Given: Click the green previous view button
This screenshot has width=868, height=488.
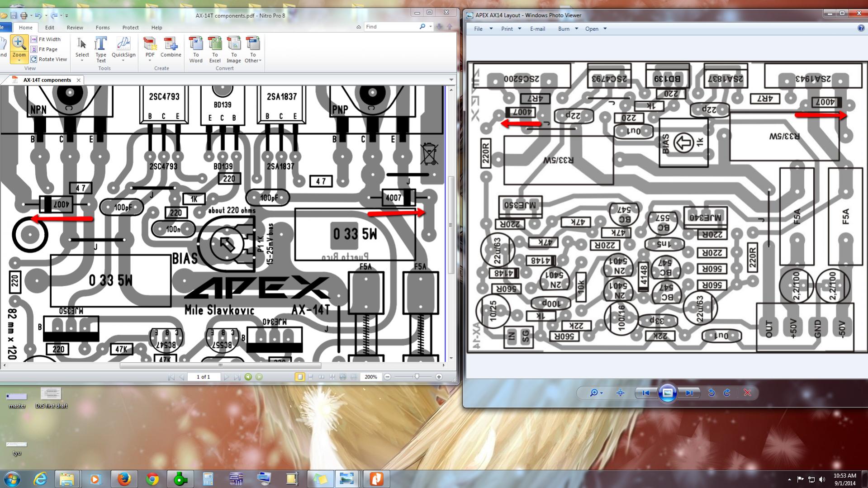Looking at the screenshot, I should click(248, 377).
